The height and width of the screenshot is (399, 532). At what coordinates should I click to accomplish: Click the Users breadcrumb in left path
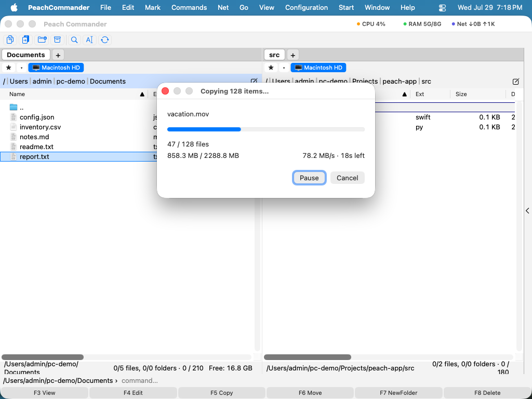pyautogui.click(x=19, y=82)
